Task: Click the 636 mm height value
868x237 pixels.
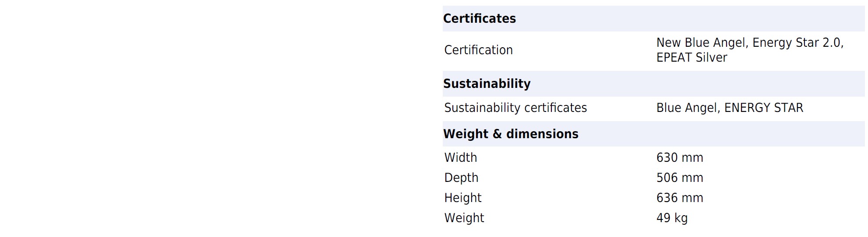Action: (679, 198)
